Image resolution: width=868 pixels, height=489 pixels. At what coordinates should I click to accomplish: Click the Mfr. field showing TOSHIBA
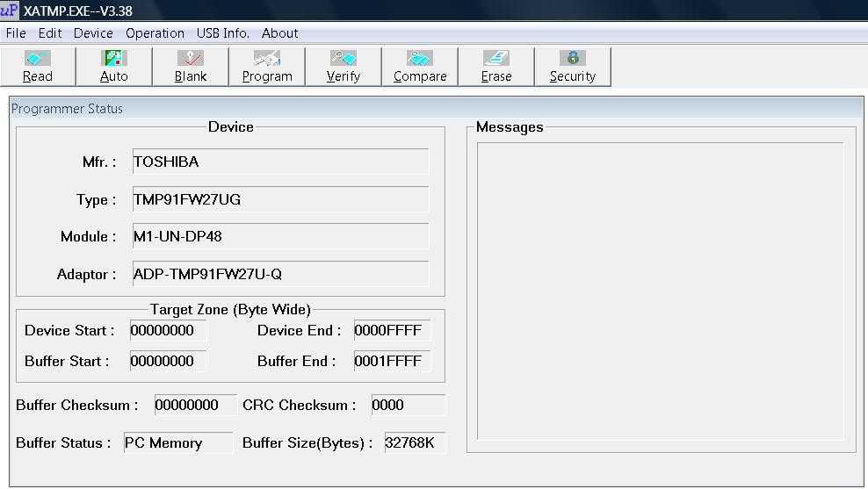(x=280, y=162)
